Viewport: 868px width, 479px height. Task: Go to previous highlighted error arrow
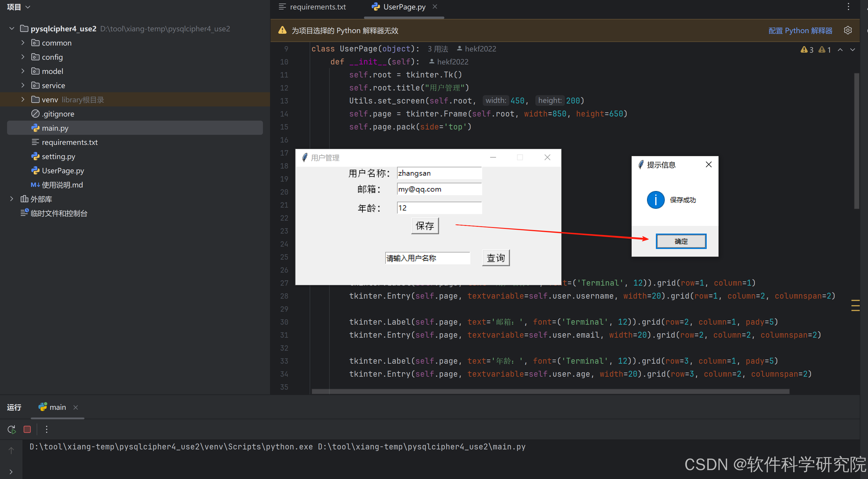[840, 50]
